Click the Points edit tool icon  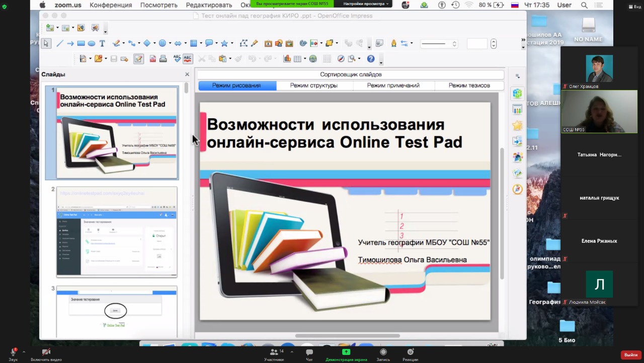click(244, 43)
